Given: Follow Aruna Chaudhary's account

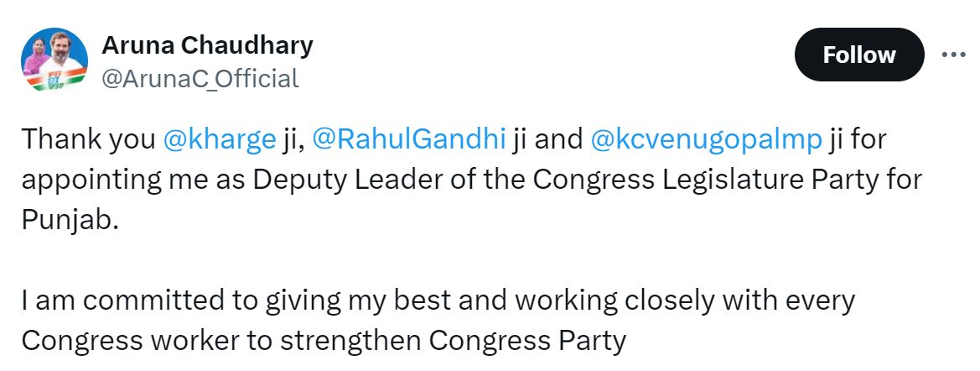Looking at the screenshot, I should (858, 55).
